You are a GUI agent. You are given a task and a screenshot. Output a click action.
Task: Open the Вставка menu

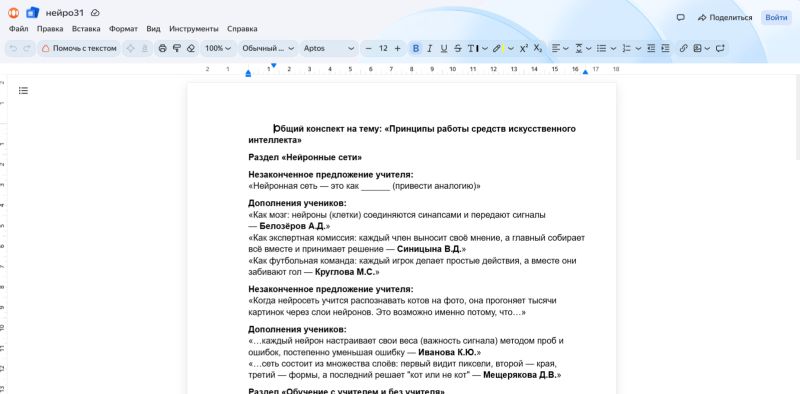coord(86,29)
